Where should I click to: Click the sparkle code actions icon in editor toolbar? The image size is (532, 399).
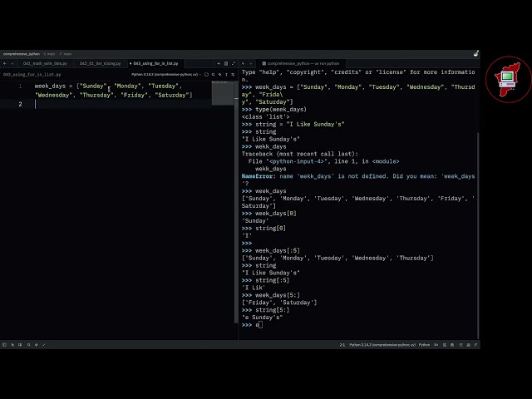click(x=219, y=74)
